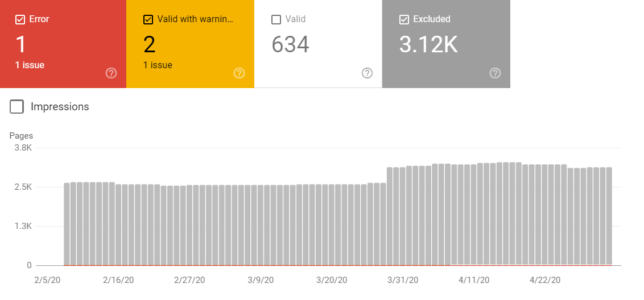Select the gray Excluded 3.12K card
The height and width of the screenshot is (300, 644).
coord(446,44)
